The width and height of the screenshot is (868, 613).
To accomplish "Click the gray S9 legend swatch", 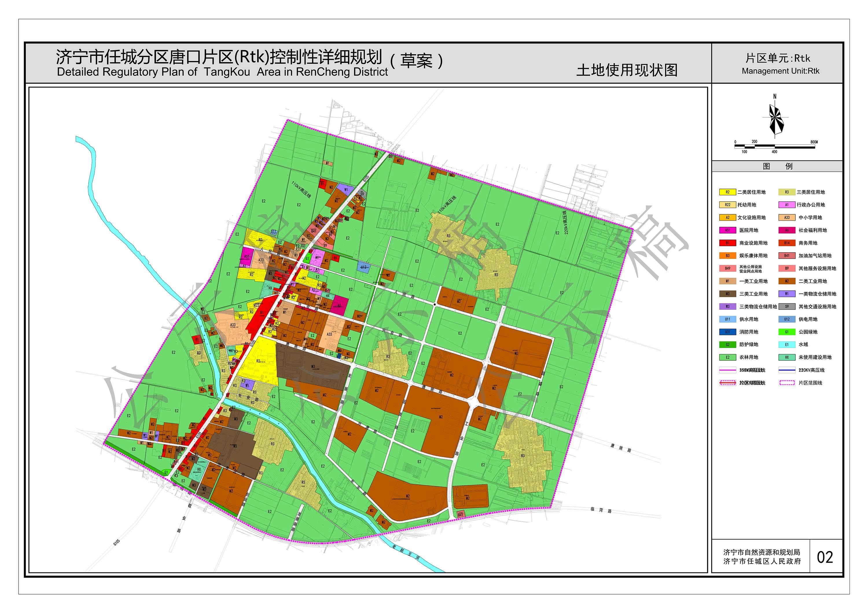I will pyautogui.click(x=787, y=307).
